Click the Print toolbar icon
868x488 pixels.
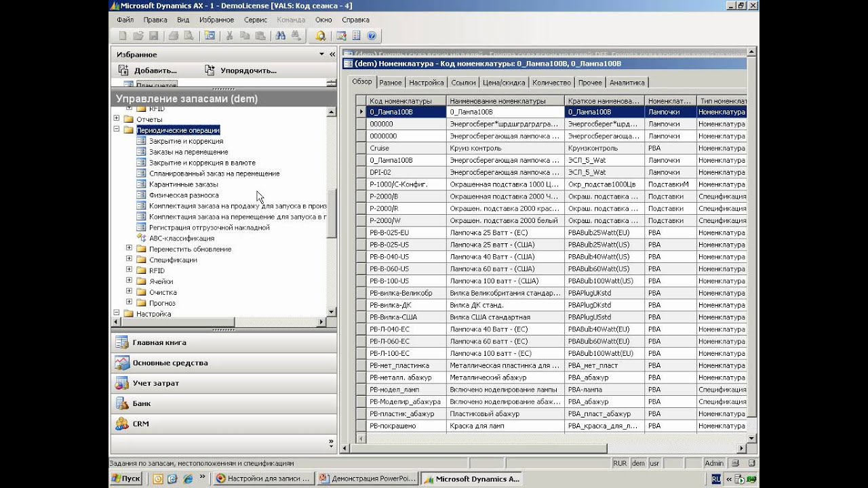(174, 36)
